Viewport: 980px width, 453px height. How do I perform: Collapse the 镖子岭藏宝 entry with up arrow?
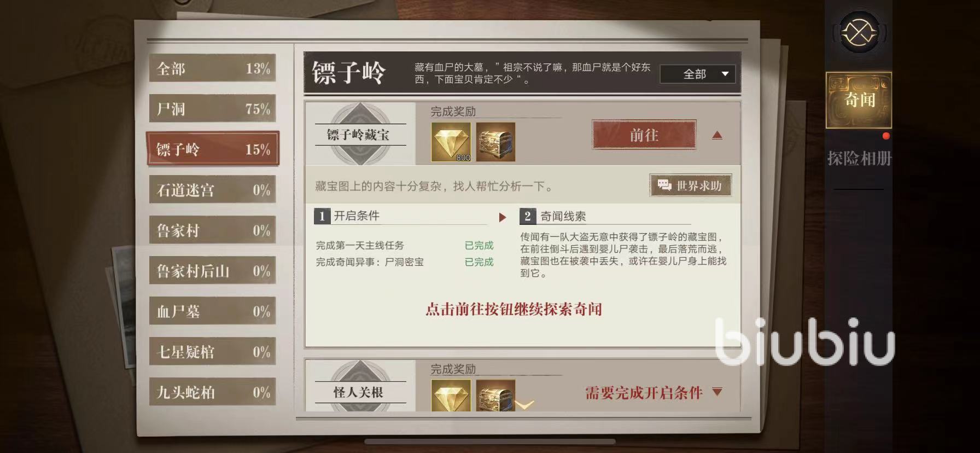coord(717,135)
